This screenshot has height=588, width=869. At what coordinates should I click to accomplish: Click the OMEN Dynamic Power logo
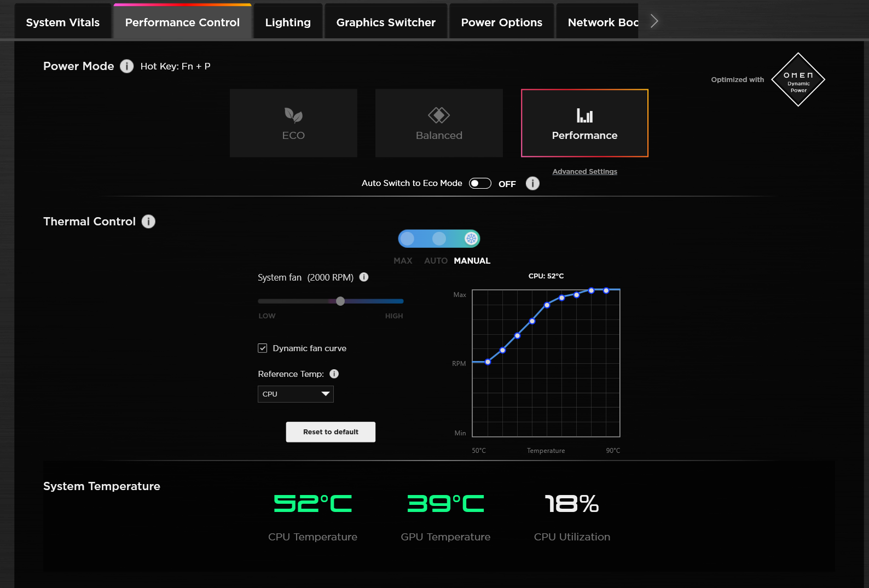798,79
